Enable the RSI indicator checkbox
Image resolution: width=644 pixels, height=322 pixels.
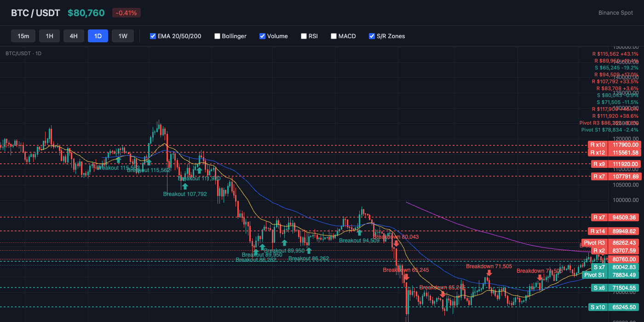pyautogui.click(x=304, y=36)
